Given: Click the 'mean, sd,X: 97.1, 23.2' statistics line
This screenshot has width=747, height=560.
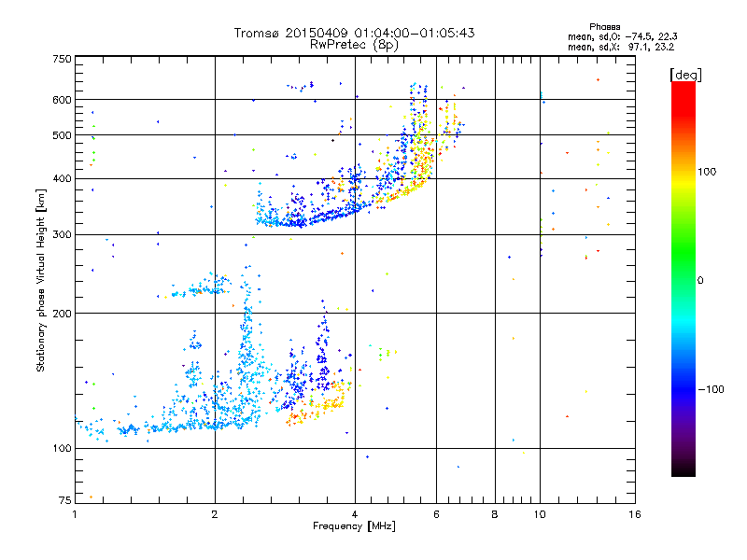Looking at the screenshot, I should click(x=621, y=47).
